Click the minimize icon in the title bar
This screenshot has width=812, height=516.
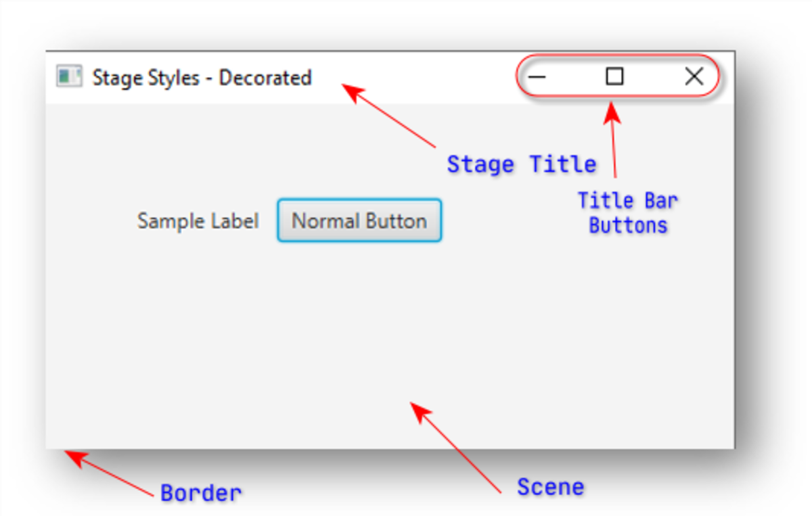point(538,78)
